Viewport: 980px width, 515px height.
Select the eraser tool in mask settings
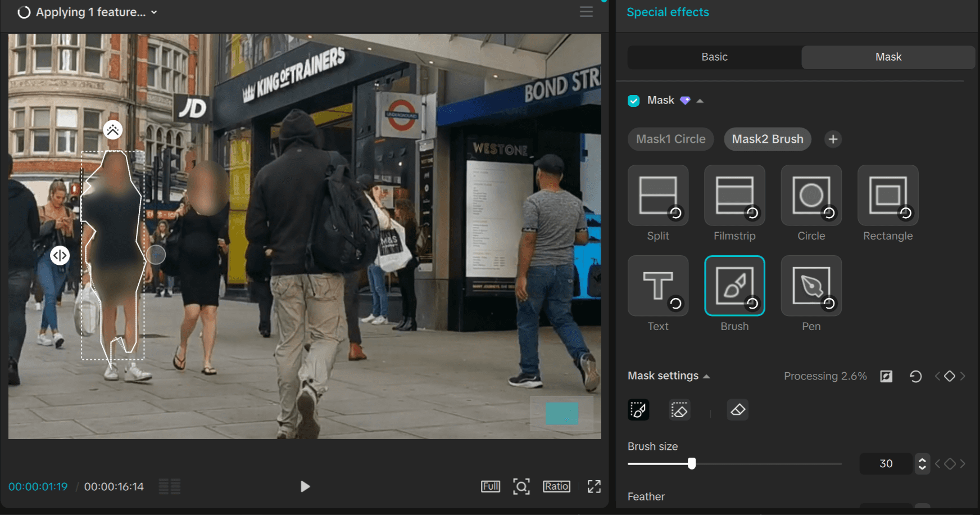pos(738,410)
